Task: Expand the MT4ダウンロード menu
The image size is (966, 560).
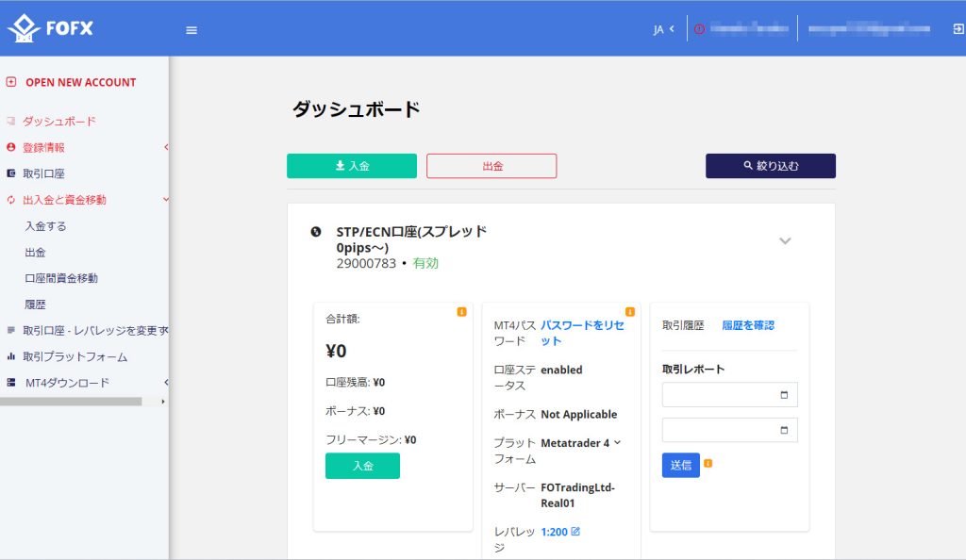Action: click(166, 382)
